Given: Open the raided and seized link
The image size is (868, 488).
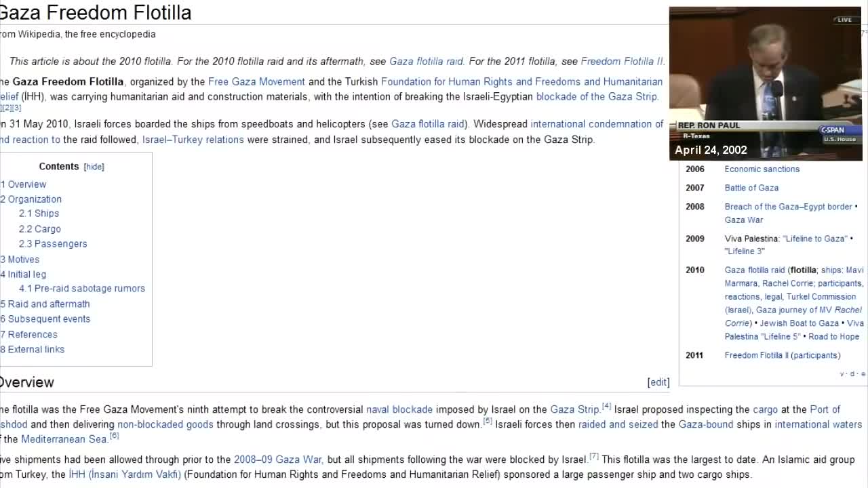Looking at the screenshot, I should pos(618,424).
